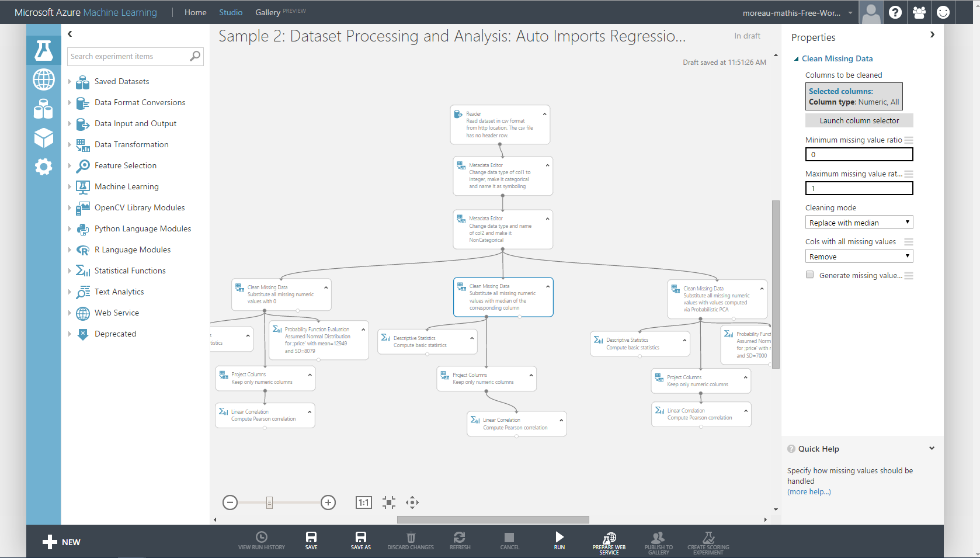This screenshot has width=980, height=558.
Task: Open Datasets using the cylinders sidebar icon
Action: (44, 109)
